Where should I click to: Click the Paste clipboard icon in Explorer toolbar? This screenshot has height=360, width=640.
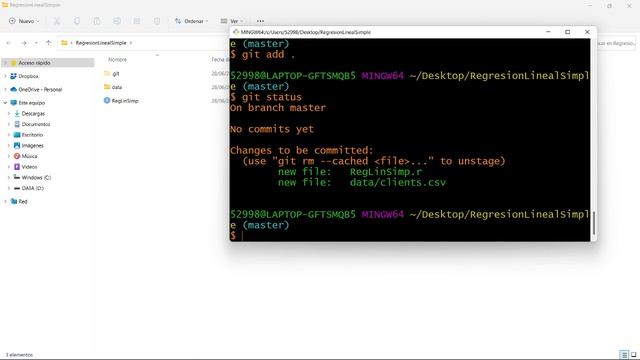(97, 21)
